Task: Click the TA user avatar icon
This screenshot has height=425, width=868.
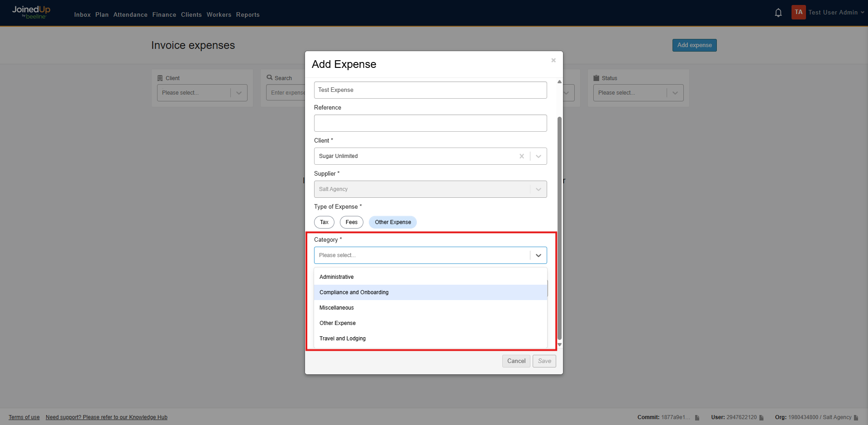Action: click(x=798, y=12)
